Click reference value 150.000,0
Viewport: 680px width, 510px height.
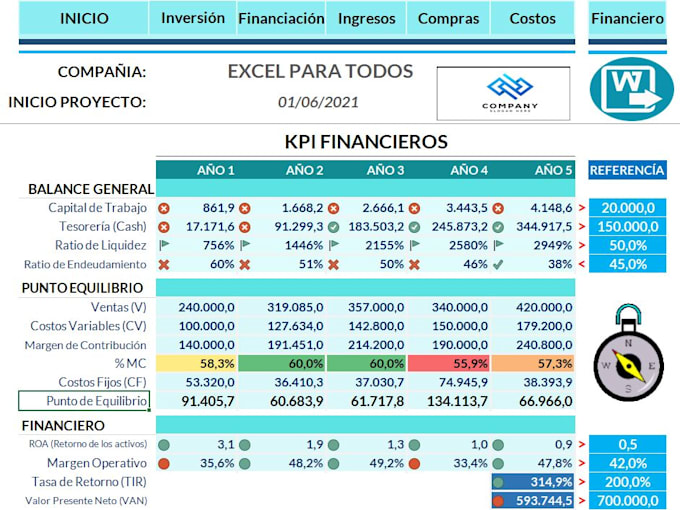627,227
